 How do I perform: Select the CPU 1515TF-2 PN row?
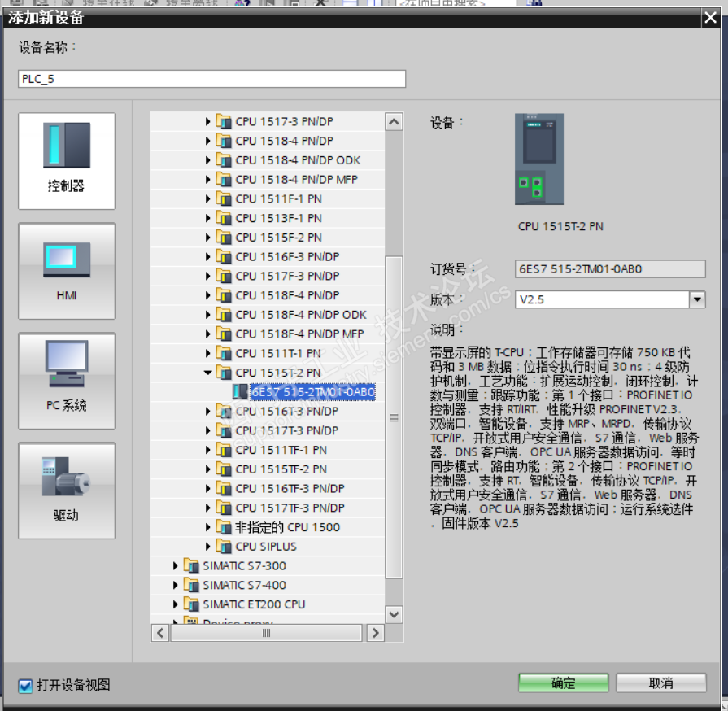[268, 469]
